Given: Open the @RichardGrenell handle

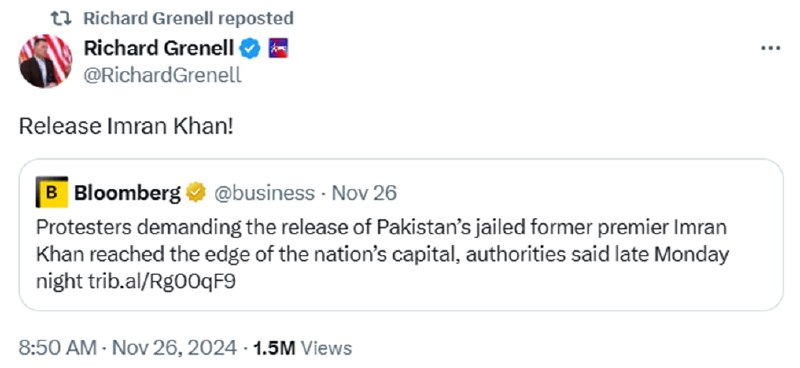Looking at the screenshot, I should click(x=162, y=76).
